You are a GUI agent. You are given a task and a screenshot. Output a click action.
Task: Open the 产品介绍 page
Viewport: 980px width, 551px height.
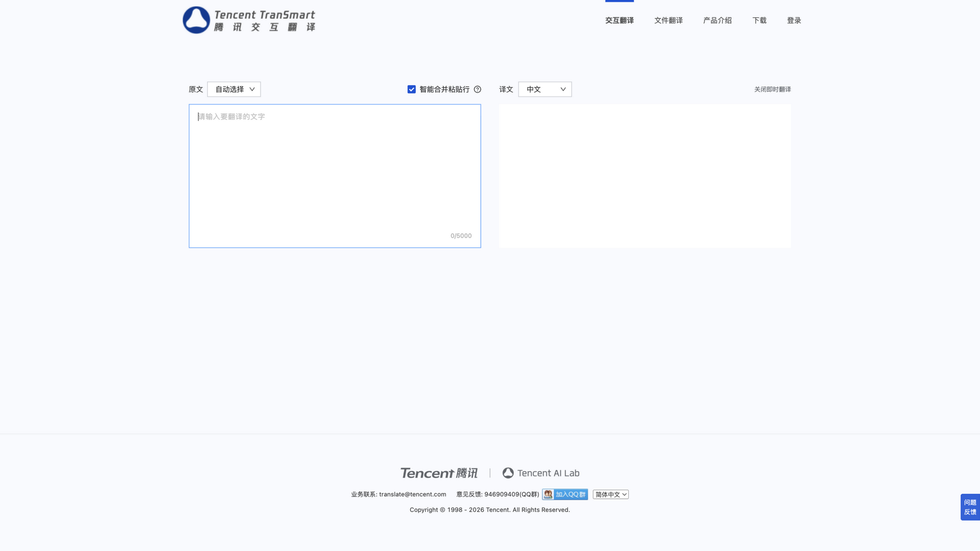(x=717, y=20)
